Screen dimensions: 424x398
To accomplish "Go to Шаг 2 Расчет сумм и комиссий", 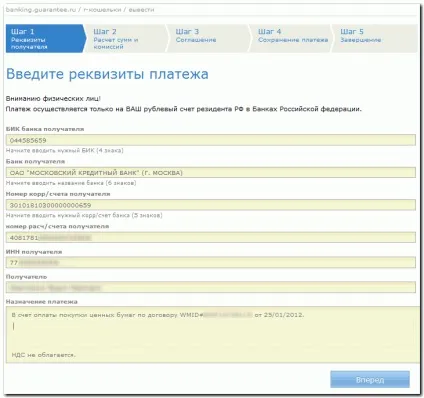I will point(126,38).
